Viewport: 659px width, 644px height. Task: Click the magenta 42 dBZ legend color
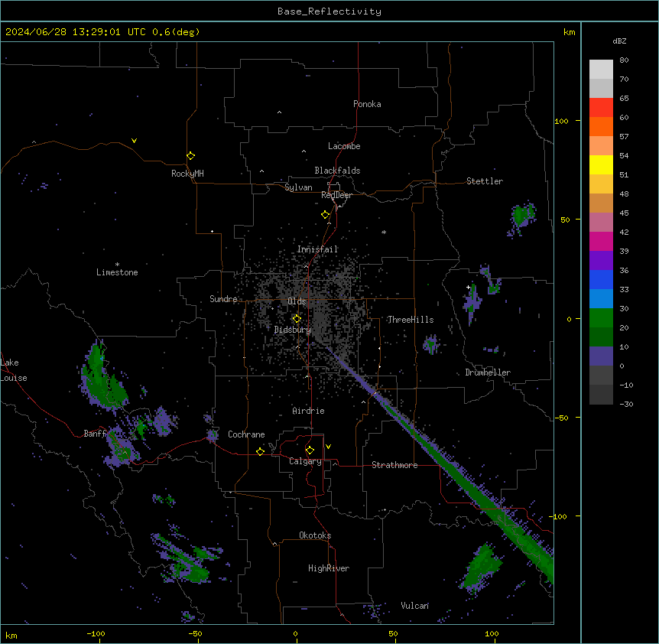[601, 242]
